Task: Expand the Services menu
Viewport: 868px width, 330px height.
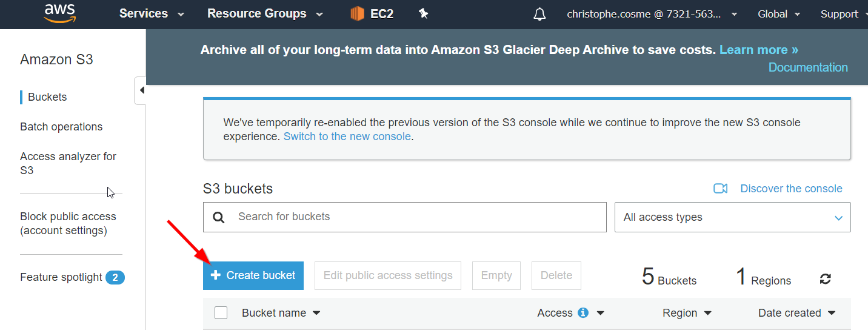Action: [x=152, y=13]
